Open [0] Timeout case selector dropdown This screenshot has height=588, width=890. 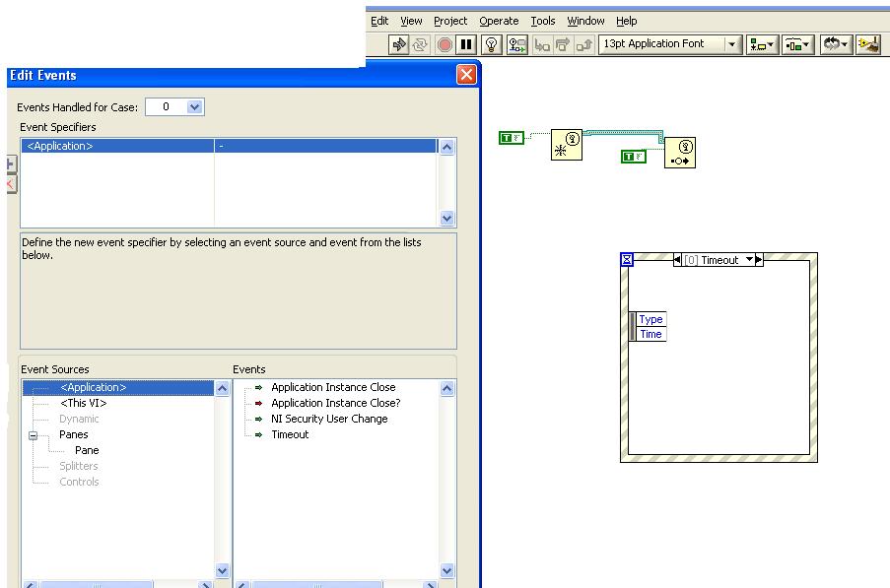tap(749, 260)
